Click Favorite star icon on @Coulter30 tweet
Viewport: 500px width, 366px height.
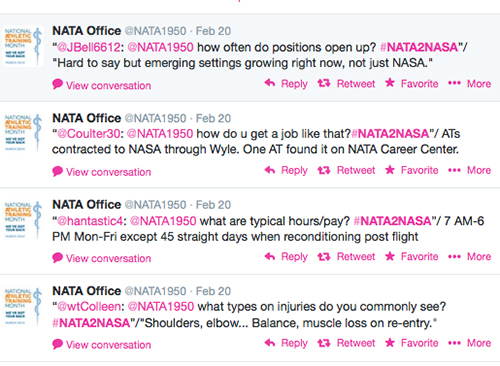pos(390,170)
